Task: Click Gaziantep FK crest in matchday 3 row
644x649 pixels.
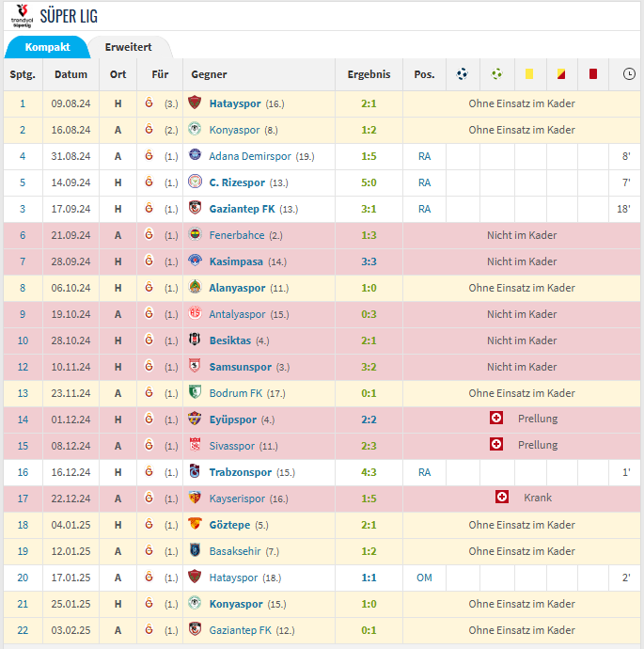Action: point(195,208)
